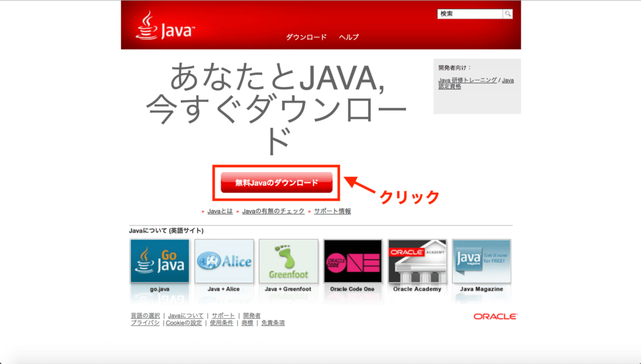Click the Java + Greenfoot caption
Viewport: 641px width, 364px height.
pos(288,289)
